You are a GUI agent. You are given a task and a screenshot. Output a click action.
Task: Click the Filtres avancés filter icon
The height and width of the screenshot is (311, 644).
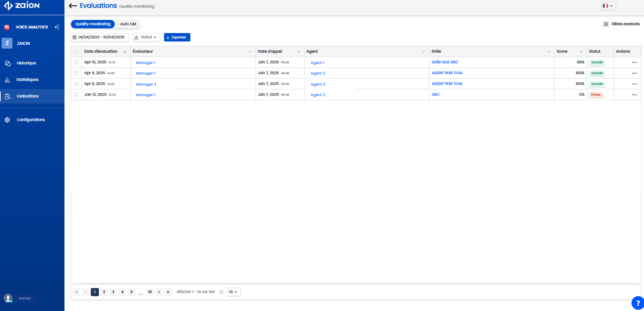point(606,24)
